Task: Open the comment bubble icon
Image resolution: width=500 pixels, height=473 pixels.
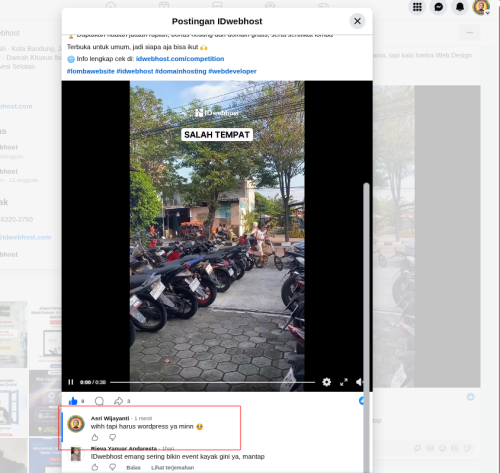Action: coord(99,401)
